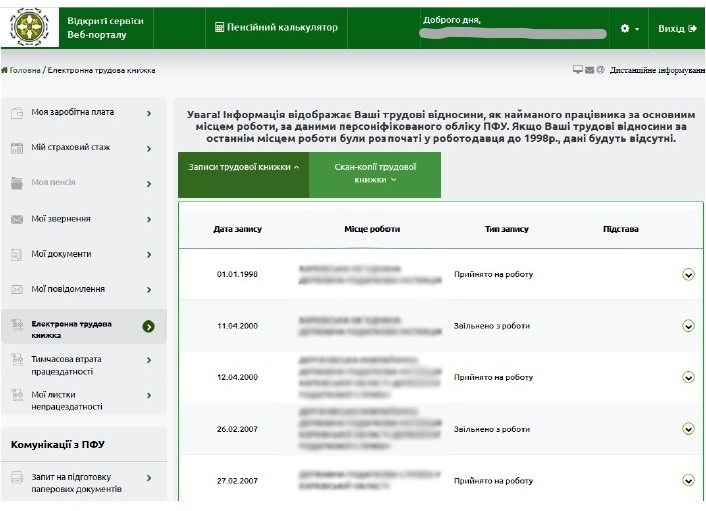Expand arrow beside Мій страховий стаж
The height and width of the screenshot is (511, 706).
[149, 149]
